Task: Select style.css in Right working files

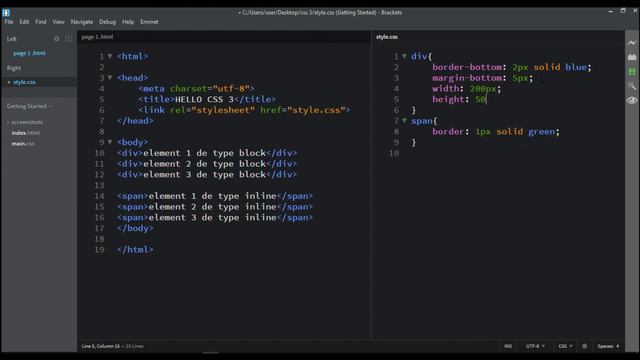Action: point(24,82)
